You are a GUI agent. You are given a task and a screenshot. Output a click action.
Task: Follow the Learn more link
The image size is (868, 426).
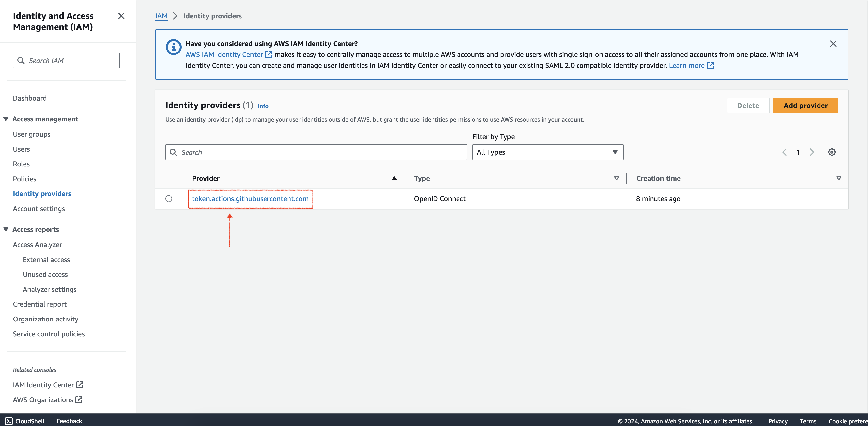[x=686, y=65]
